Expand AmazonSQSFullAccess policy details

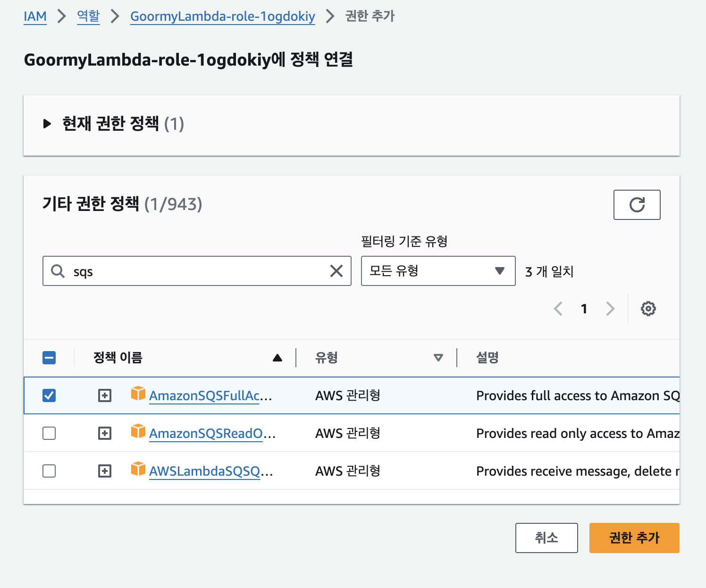click(x=105, y=395)
